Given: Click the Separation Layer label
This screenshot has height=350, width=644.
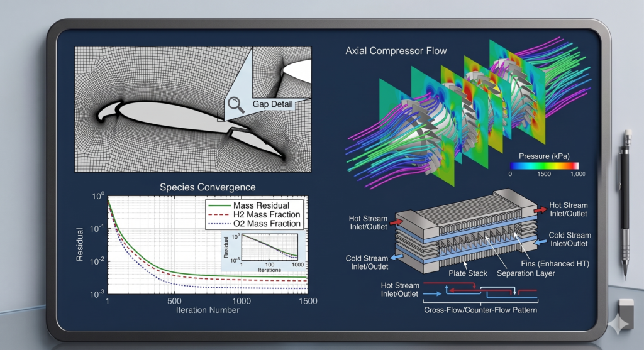Looking at the screenshot, I should coord(526,273).
